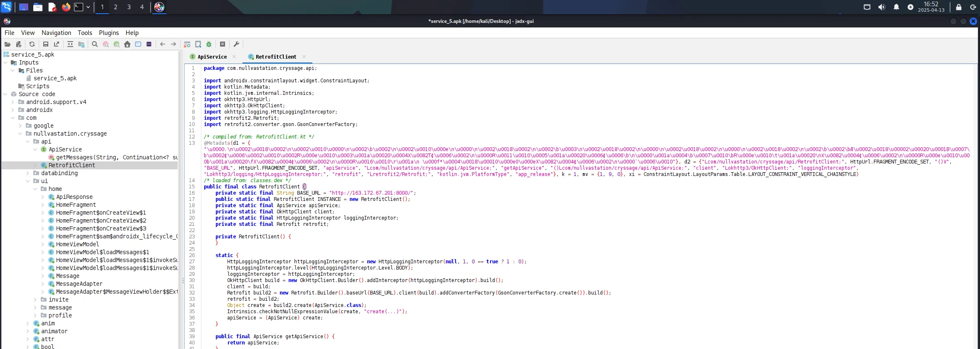This screenshot has width=980, height=349.
Task: Click the Save all toolbar icon
Action: click(46, 44)
